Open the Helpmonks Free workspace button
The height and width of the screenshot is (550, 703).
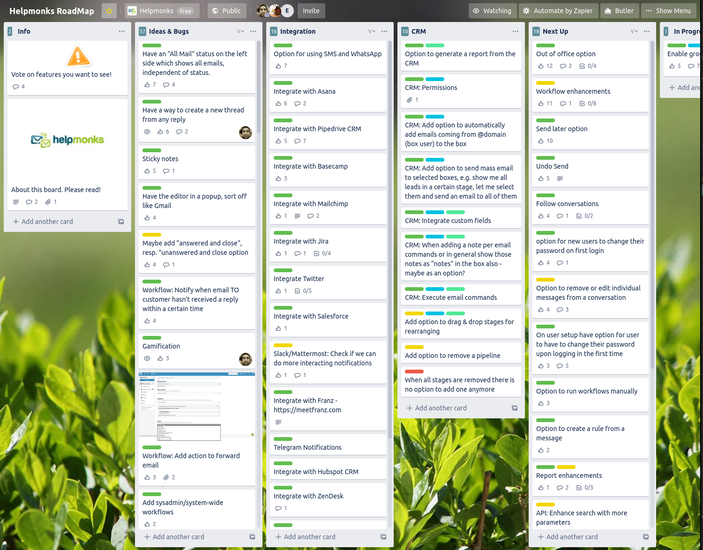click(x=161, y=11)
